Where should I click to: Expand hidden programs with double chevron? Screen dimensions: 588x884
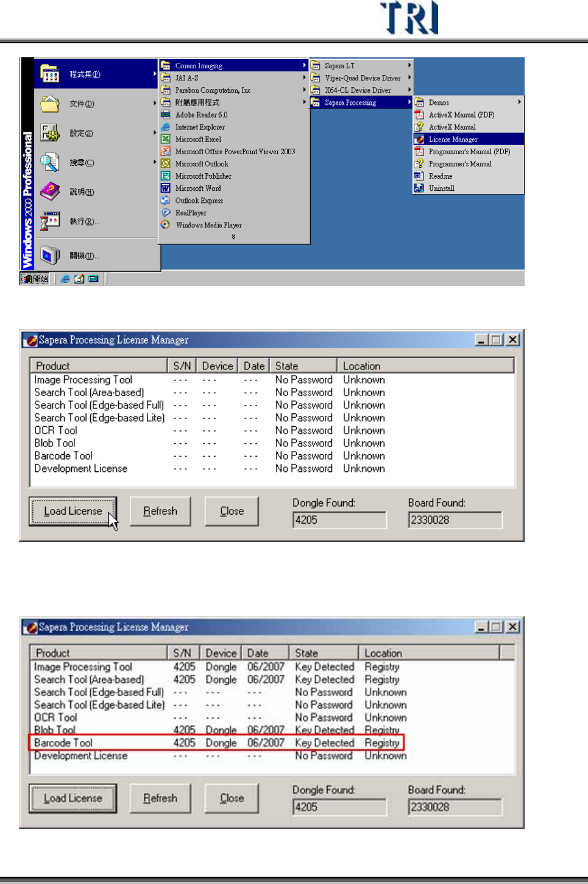[x=233, y=237]
